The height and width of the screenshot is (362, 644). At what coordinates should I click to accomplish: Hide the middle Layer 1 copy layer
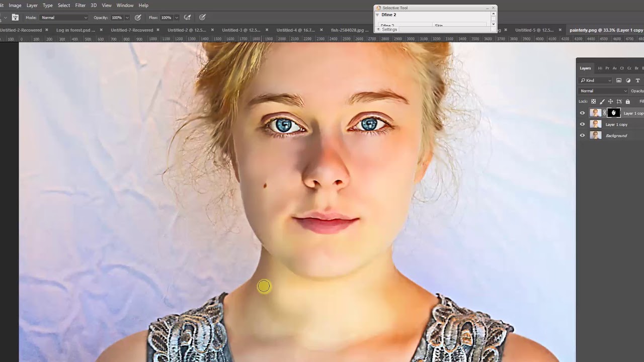coord(583,124)
